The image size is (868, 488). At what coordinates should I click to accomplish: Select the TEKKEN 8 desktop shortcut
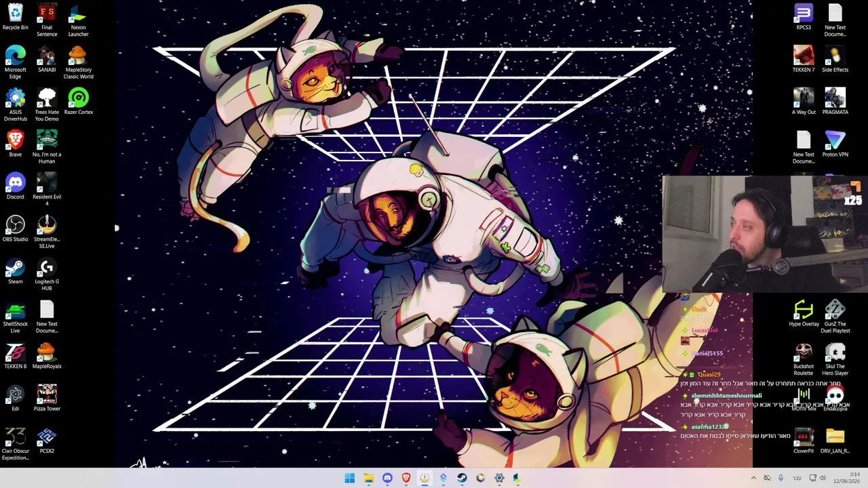pyautogui.click(x=15, y=356)
